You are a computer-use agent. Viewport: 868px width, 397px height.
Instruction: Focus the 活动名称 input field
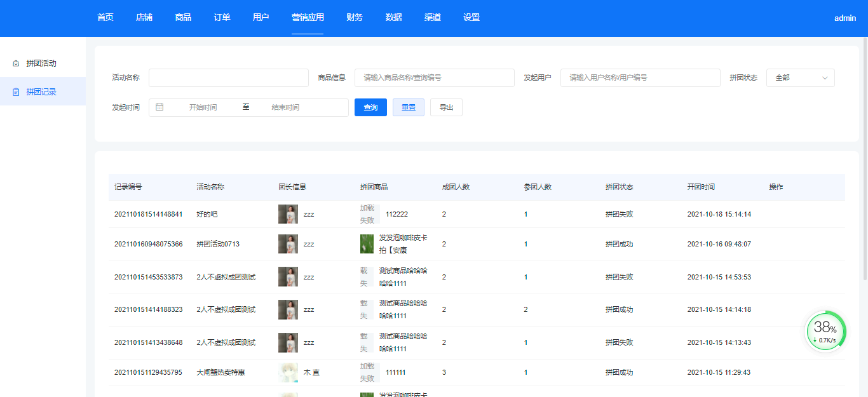point(228,77)
